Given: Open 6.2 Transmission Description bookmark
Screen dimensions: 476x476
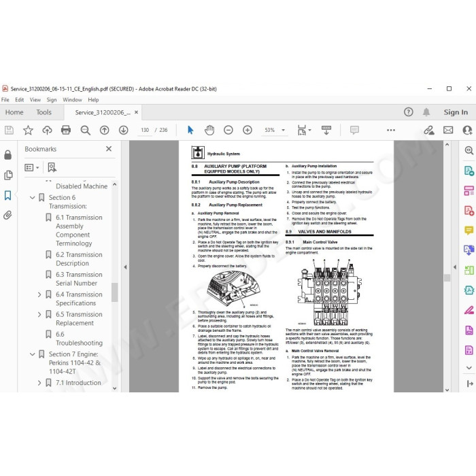Looking at the screenshot, I should (x=79, y=259).
